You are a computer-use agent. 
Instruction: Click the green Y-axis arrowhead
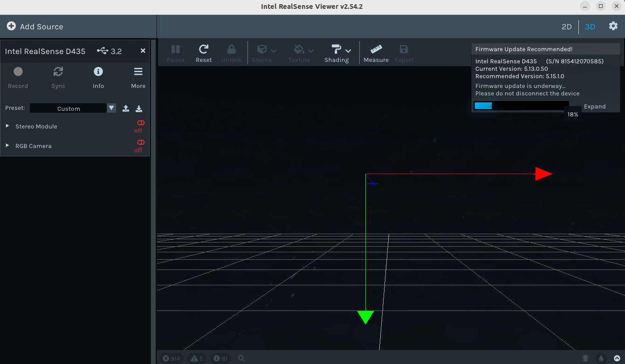[x=366, y=317]
